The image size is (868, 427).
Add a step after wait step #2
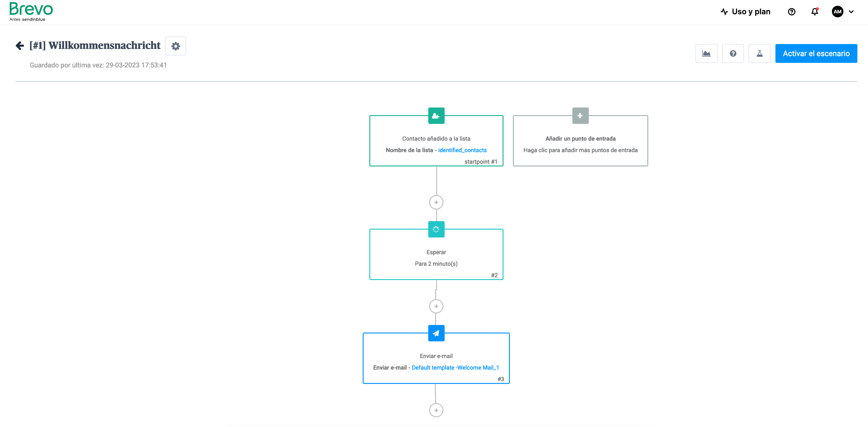tap(436, 306)
